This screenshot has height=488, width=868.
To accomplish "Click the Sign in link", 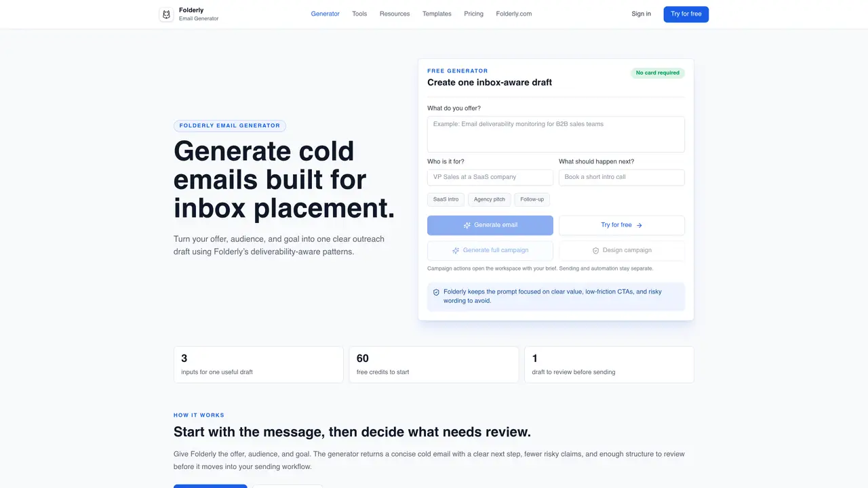I will [x=641, y=14].
